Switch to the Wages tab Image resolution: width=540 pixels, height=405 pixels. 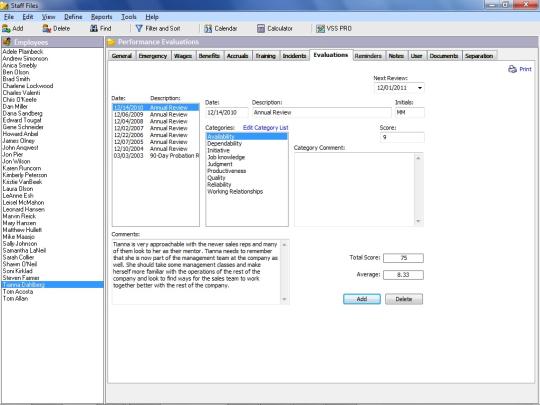[x=183, y=56]
